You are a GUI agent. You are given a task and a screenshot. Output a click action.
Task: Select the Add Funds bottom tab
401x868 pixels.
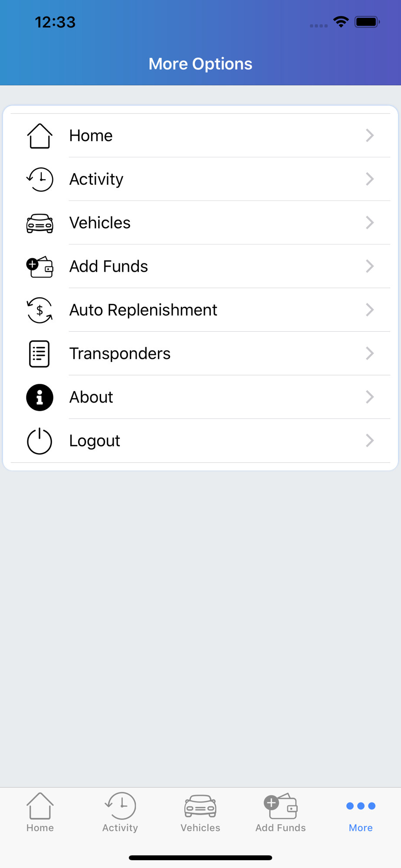click(x=280, y=812)
